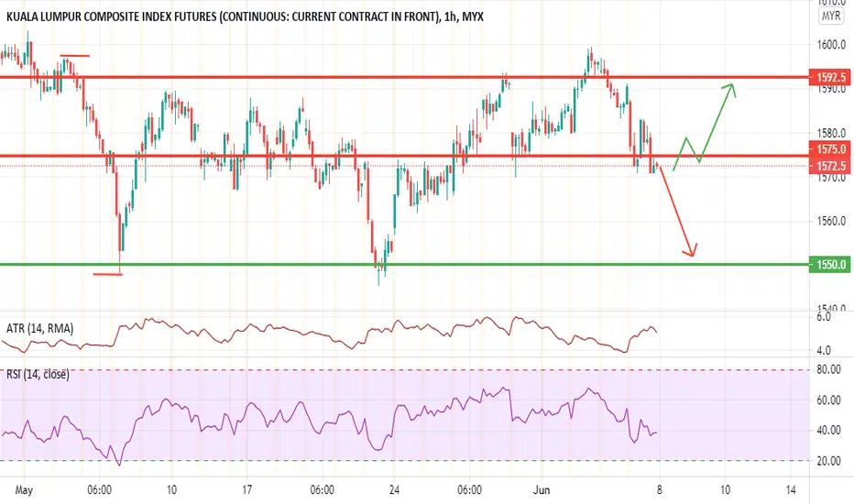Click the 80.00 RSI axis value
This screenshot has width=854, height=504.
[x=829, y=369]
